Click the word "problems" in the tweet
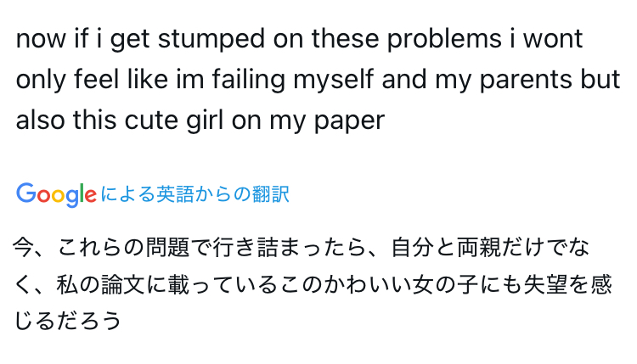The image size is (637, 364). click(444, 39)
